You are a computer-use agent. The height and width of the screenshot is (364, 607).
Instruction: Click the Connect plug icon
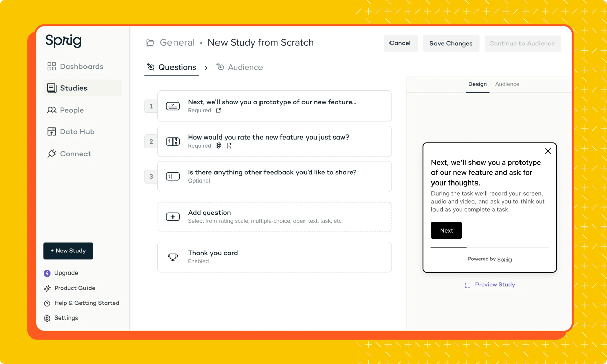(51, 154)
